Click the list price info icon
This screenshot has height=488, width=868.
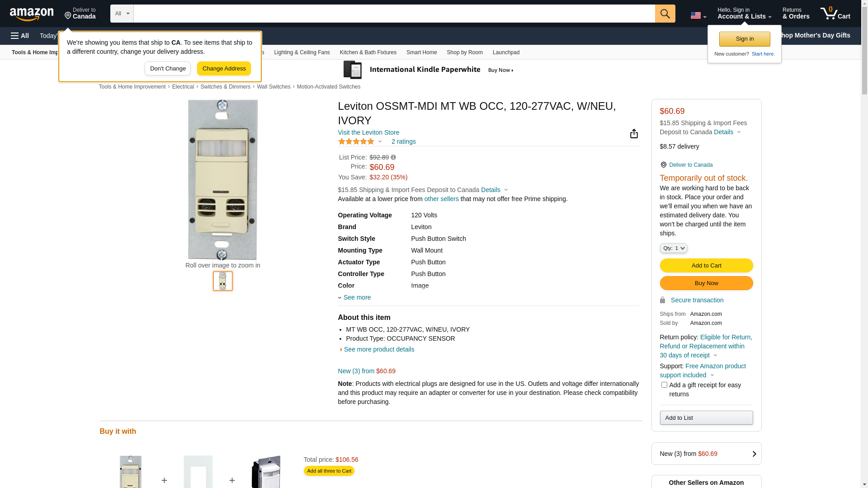[393, 158]
